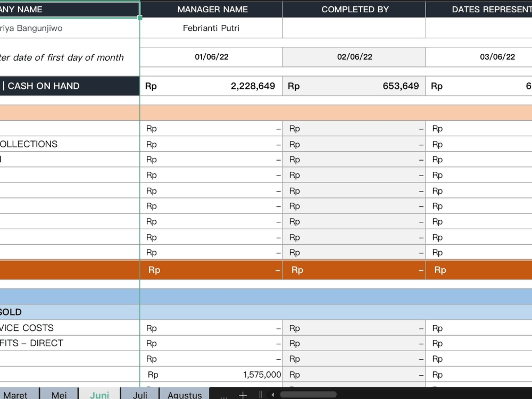532x399 pixels.
Task: Add a new sheet with the plus icon
Action: click(x=243, y=395)
